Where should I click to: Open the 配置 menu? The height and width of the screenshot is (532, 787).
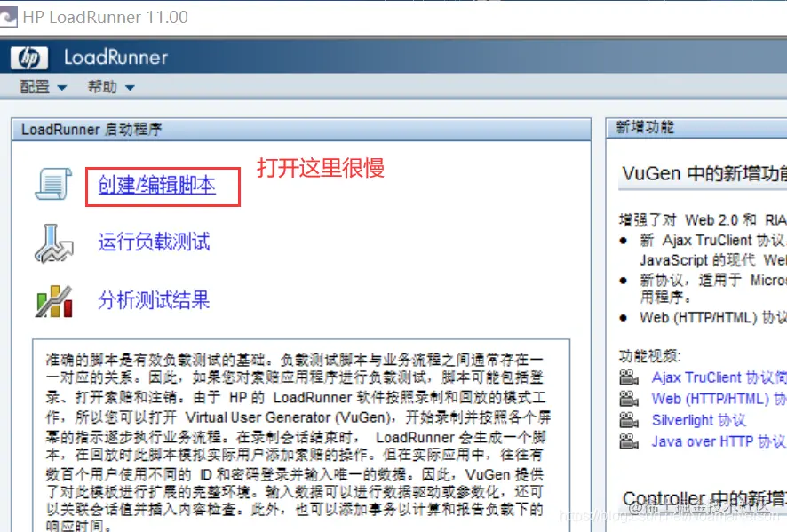click(35, 87)
